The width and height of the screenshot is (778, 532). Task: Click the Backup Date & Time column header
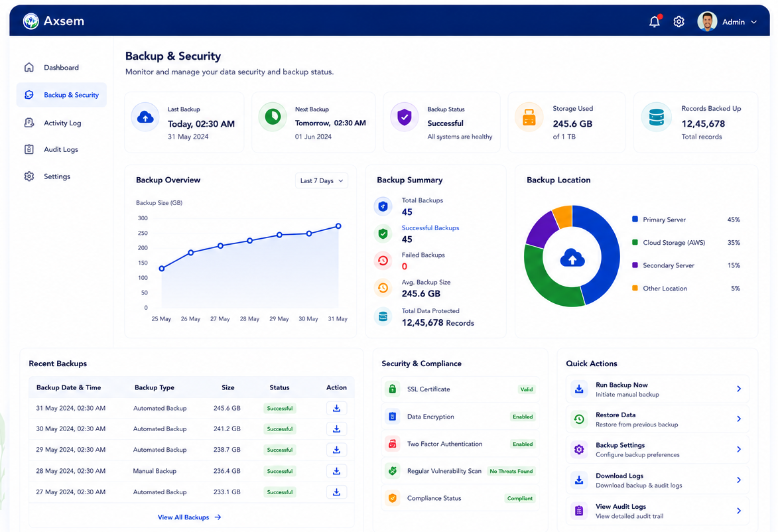pyautogui.click(x=68, y=387)
